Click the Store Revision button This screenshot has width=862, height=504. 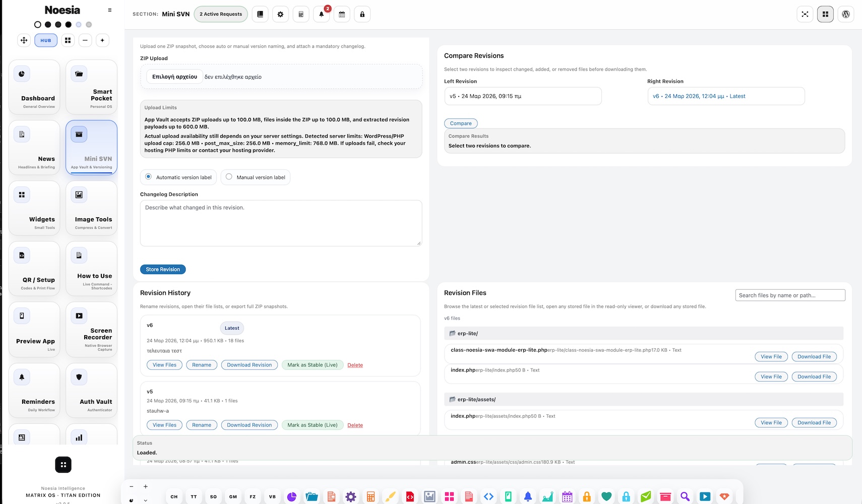[x=163, y=270]
